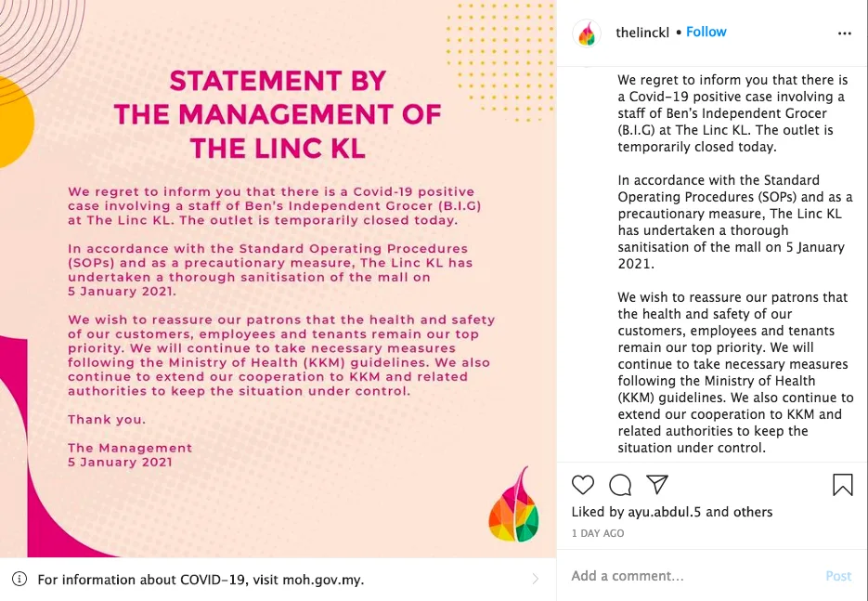
Task: Open the moh.gov.my COVID-19 information banner
Action: [201, 580]
